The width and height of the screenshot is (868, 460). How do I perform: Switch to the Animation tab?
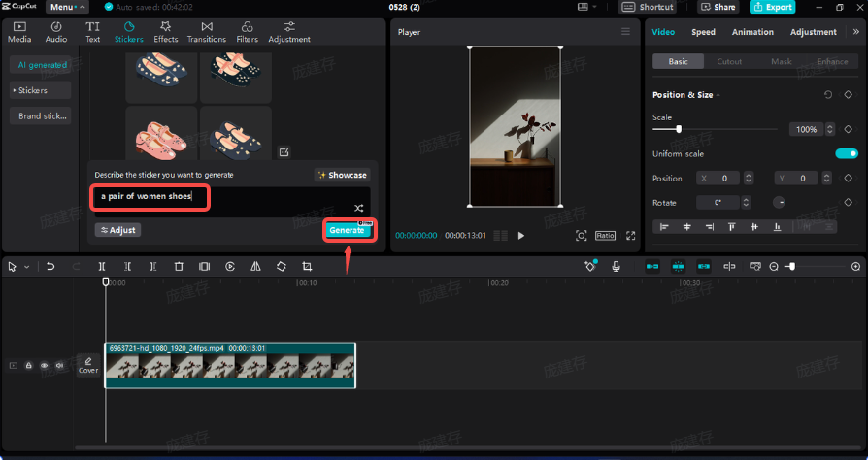click(752, 32)
